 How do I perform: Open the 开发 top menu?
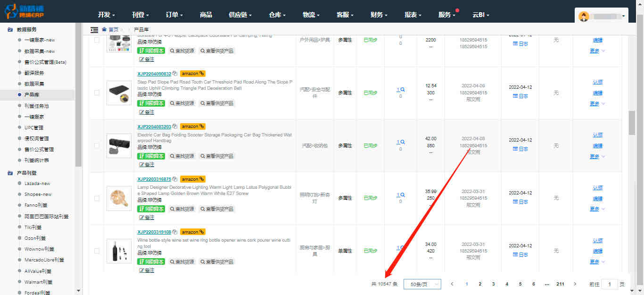tap(107, 15)
